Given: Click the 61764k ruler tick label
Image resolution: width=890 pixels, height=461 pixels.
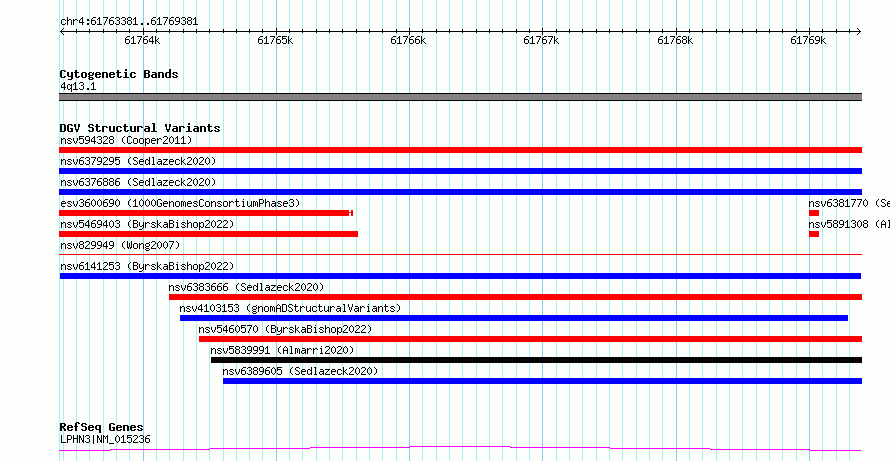Looking at the screenshot, I should [x=142, y=40].
